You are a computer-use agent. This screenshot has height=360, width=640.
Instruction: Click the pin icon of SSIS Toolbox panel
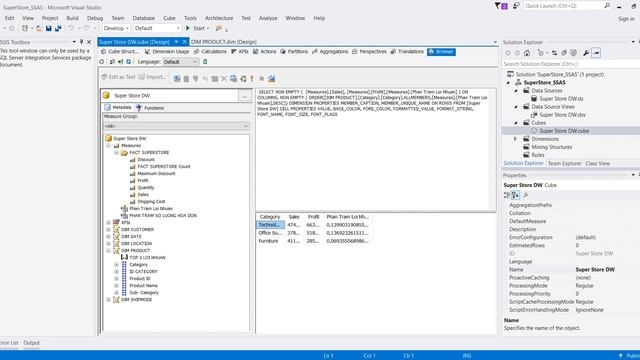click(x=81, y=42)
